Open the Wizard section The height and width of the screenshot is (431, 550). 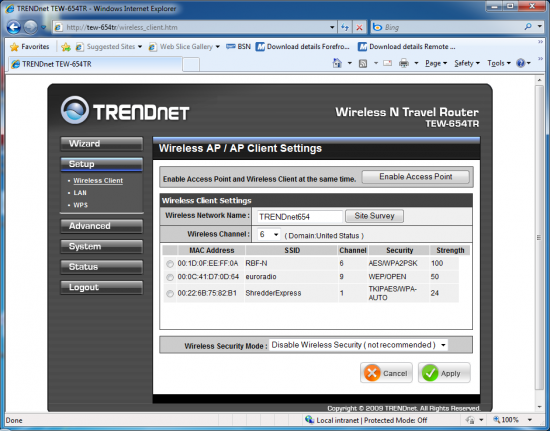[x=102, y=144]
